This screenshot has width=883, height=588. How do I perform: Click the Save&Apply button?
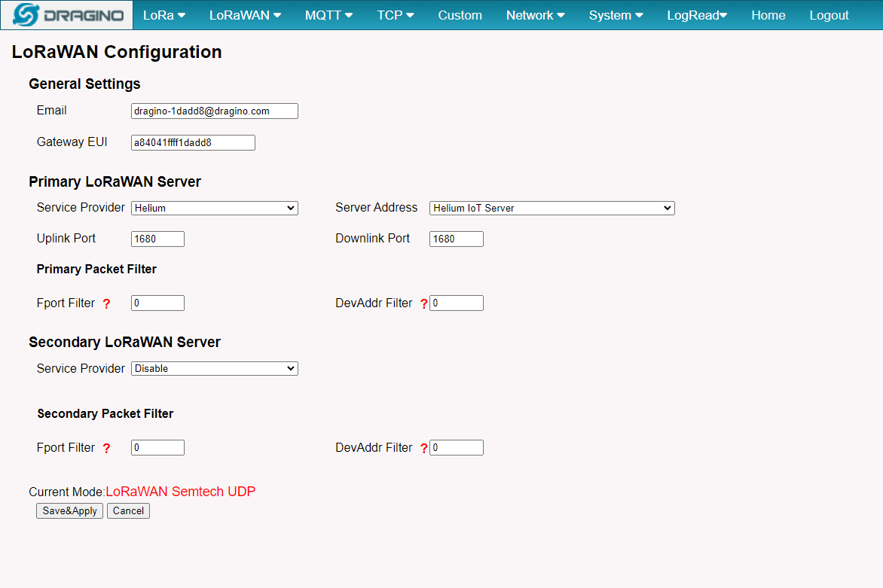pos(70,511)
